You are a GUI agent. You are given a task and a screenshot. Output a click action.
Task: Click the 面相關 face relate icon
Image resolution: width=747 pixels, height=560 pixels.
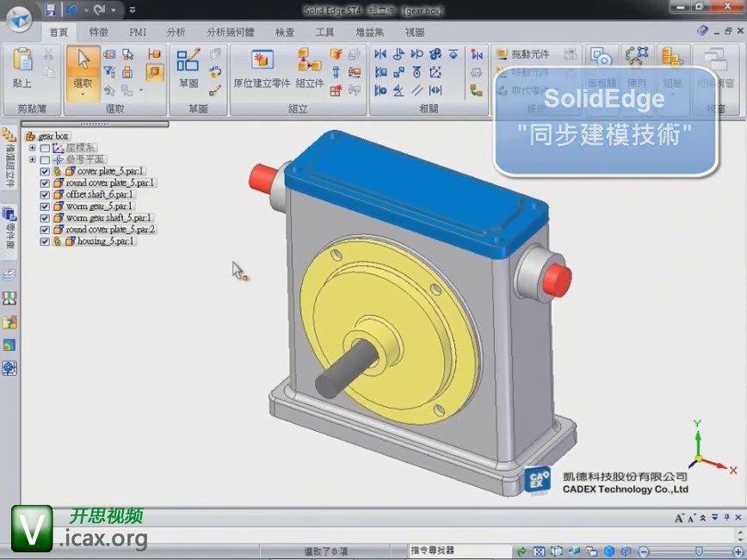(602, 57)
